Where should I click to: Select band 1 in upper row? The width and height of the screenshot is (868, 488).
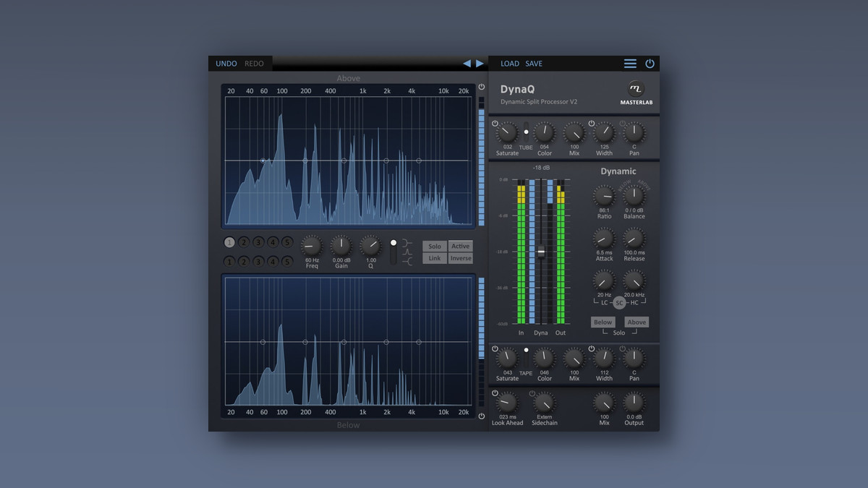[x=229, y=242]
